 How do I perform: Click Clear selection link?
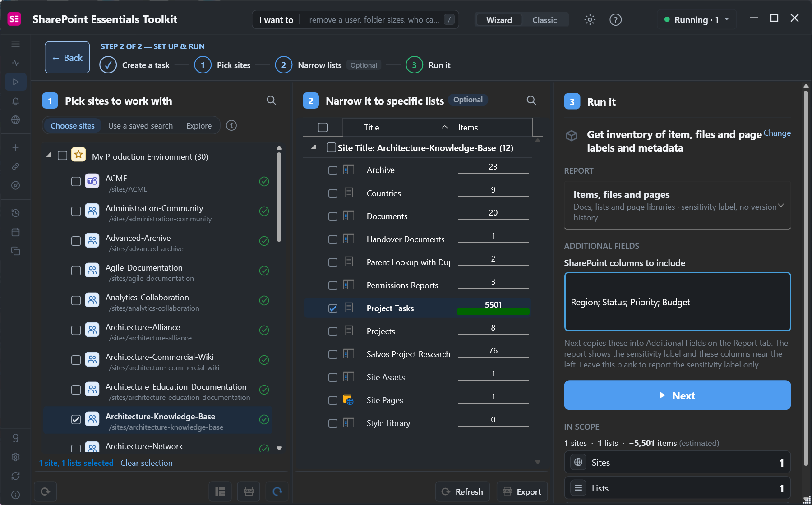[147, 463]
